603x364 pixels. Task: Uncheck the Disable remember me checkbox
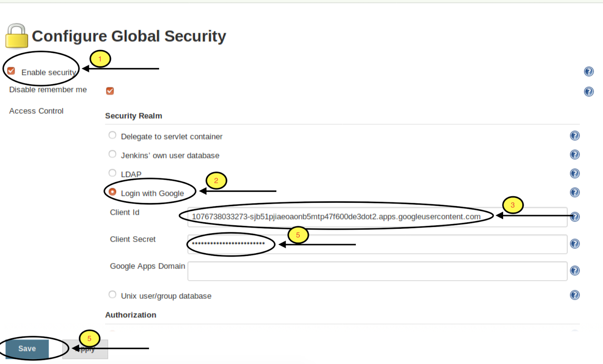click(110, 91)
